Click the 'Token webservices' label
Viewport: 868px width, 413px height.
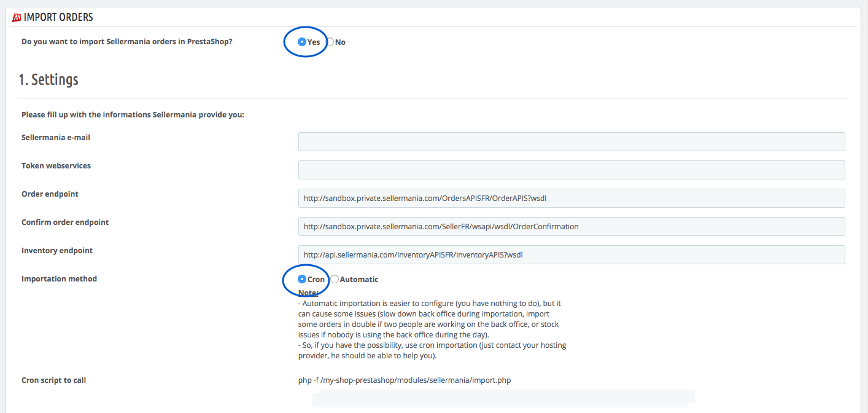pyautogui.click(x=56, y=165)
